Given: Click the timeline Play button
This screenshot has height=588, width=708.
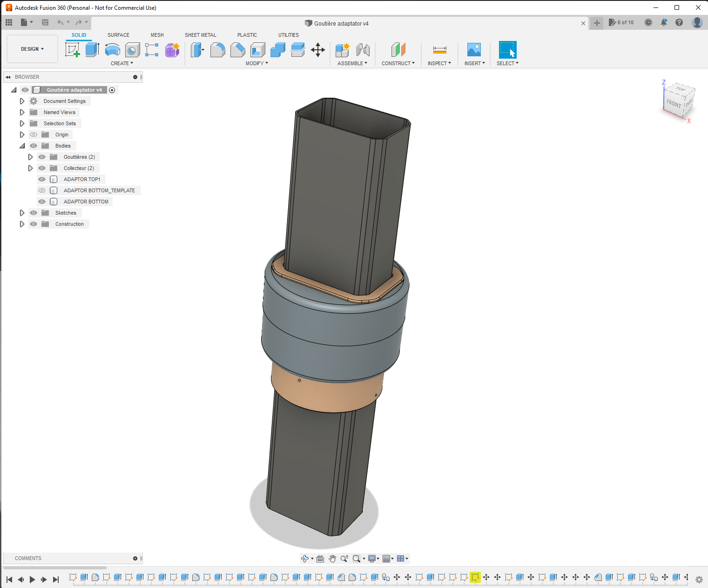Looking at the screenshot, I should click(x=32, y=580).
